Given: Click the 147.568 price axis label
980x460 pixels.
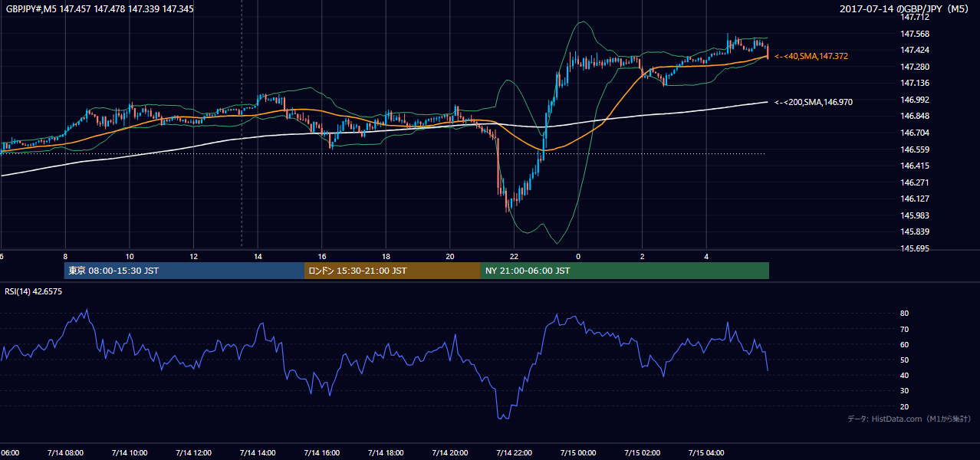Looking at the screenshot, I should (914, 34).
